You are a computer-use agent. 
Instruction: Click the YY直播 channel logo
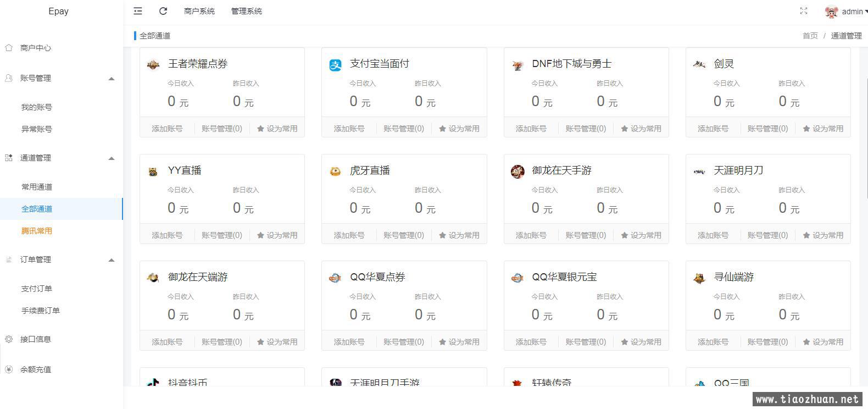point(153,172)
